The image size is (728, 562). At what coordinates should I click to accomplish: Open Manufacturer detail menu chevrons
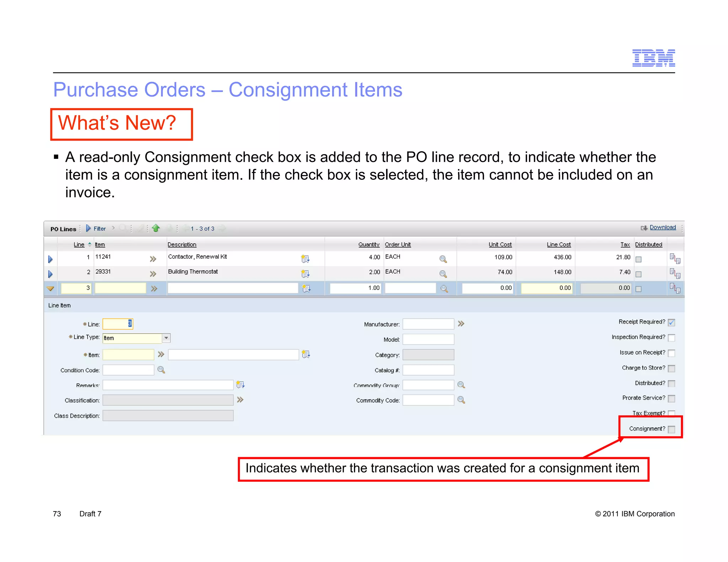pyautogui.click(x=461, y=324)
